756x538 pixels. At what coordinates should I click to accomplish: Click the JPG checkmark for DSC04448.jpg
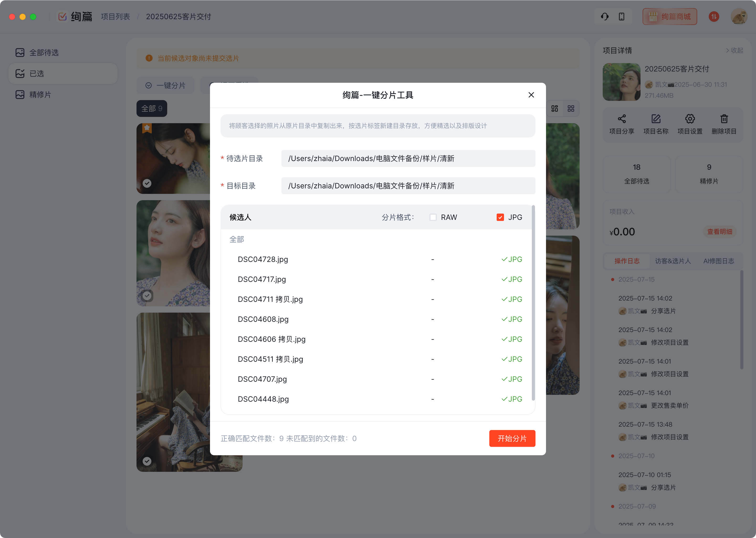pos(512,399)
